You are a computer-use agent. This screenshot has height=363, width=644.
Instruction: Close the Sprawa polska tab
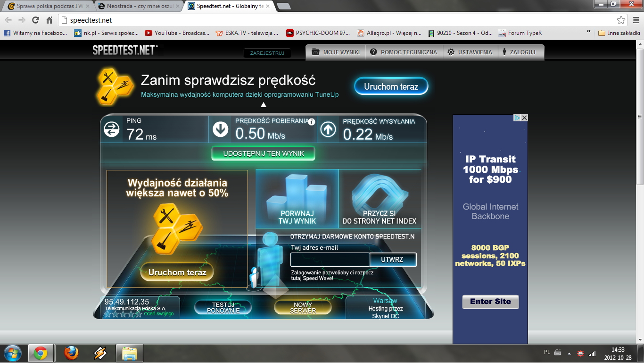[88, 6]
